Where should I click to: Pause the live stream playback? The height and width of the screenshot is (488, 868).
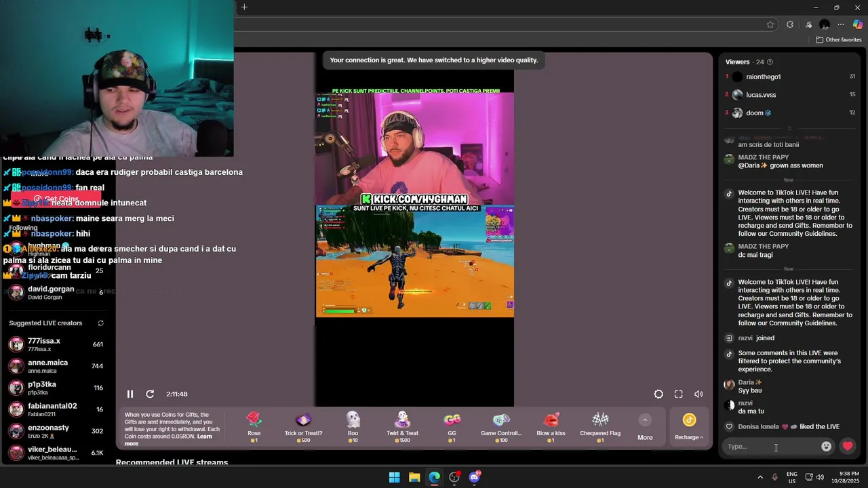coord(130,394)
